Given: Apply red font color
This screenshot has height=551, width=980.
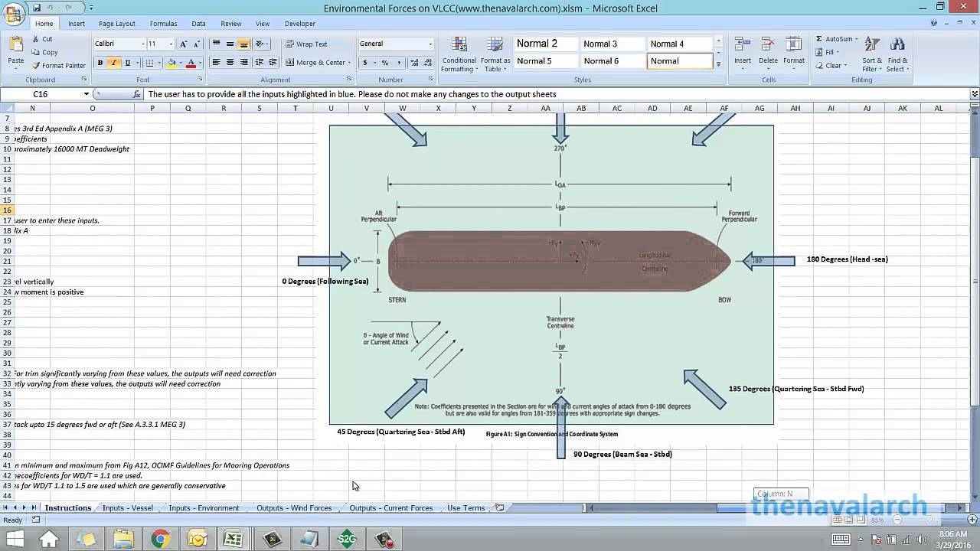Looking at the screenshot, I should coord(191,63).
